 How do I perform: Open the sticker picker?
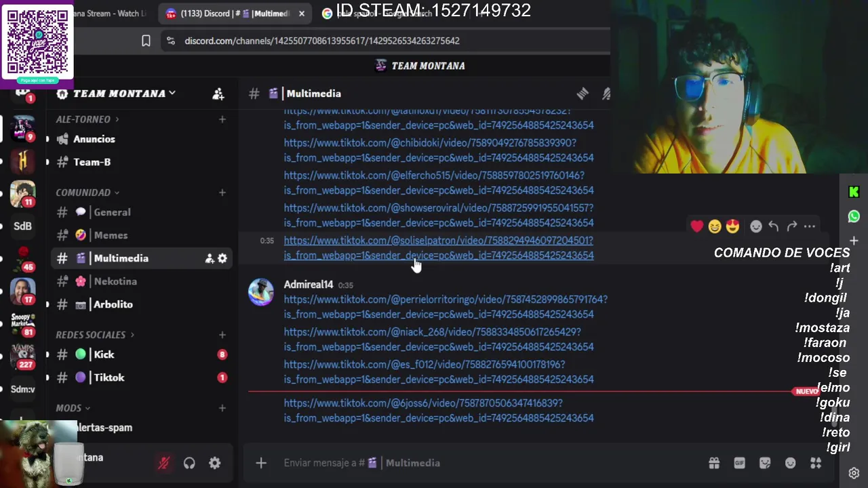(765, 463)
